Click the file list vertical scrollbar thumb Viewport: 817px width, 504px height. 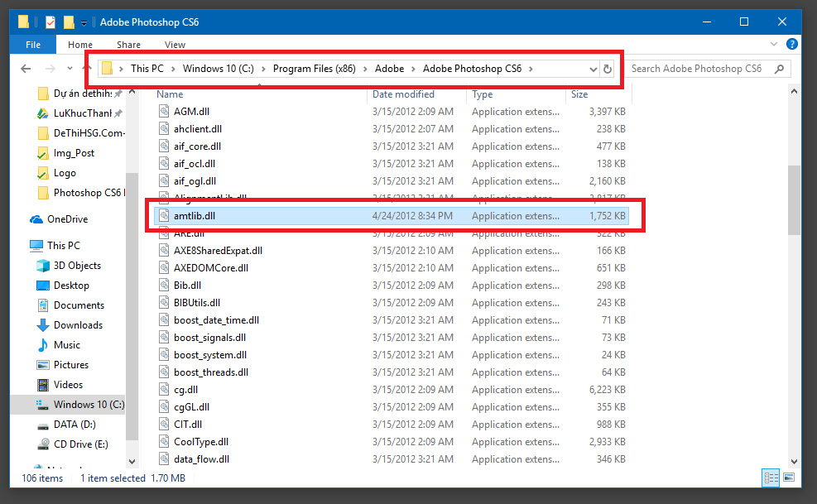pyautogui.click(x=794, y=200)
